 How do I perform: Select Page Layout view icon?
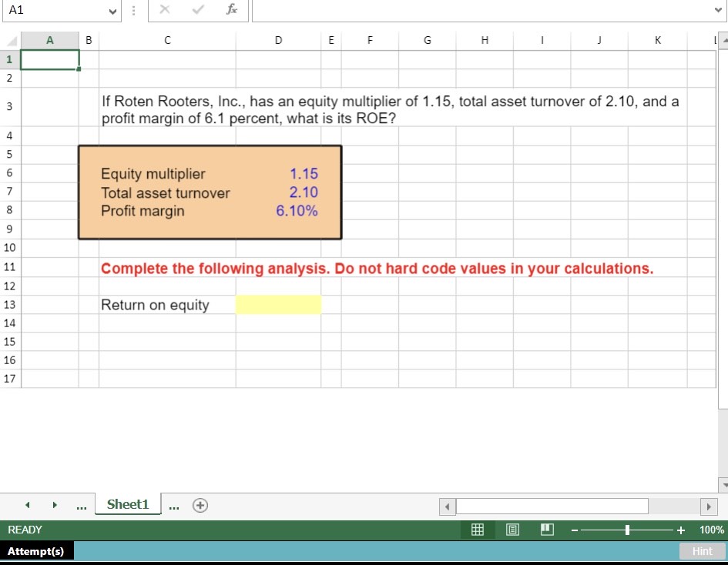pyautogui.click(x=512, y=530)
